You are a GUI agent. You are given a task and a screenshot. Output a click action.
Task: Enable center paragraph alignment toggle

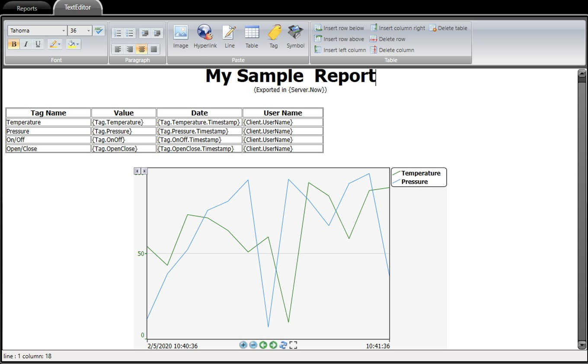coord(141,49)
